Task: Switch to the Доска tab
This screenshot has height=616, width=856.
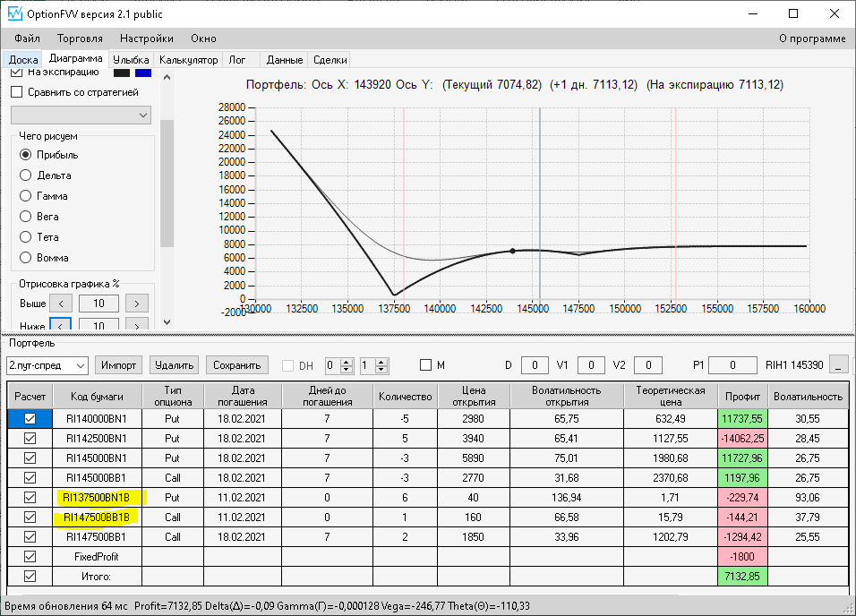Action: 23,59
